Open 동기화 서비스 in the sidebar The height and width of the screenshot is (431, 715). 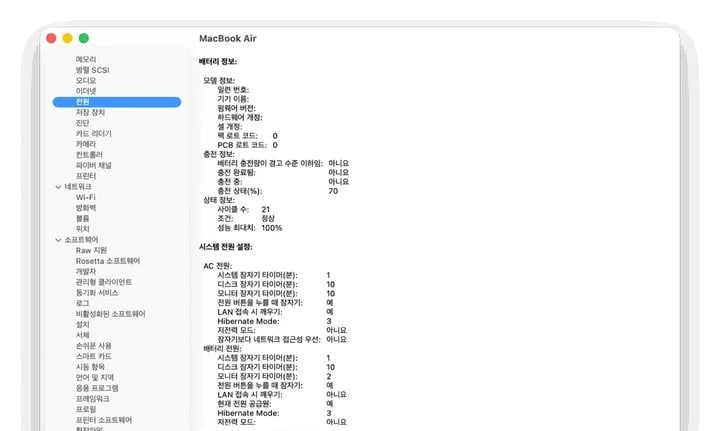(x=97, y=292)
